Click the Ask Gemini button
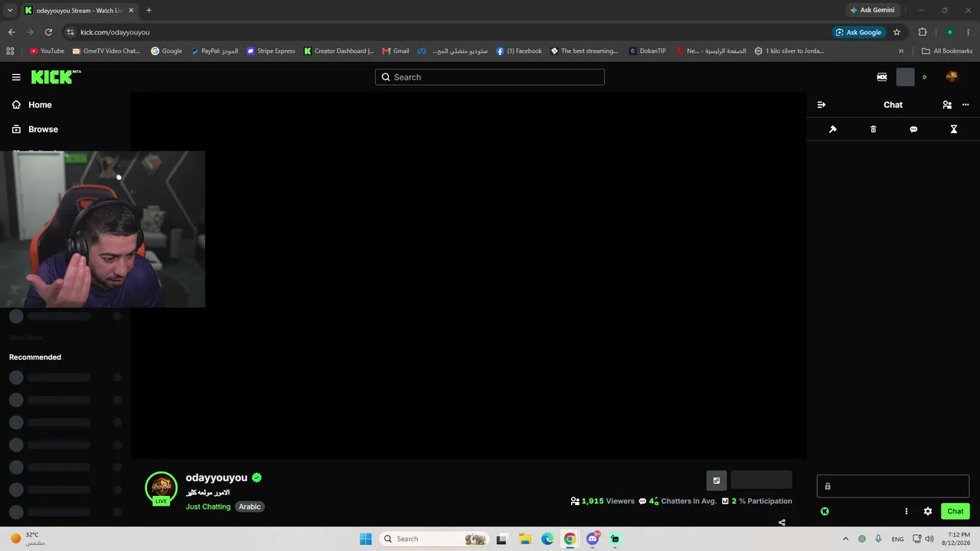Viewport: 980px width, 551px height. (x=872, y=10)
